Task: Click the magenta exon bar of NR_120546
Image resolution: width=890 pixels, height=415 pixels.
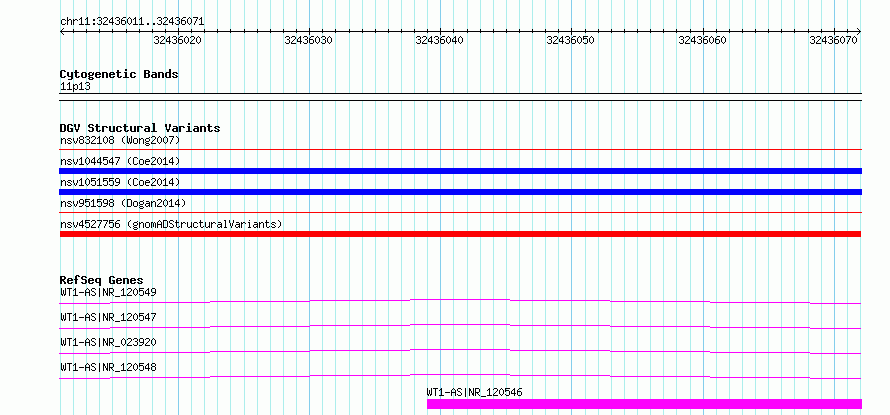Action: pos(644,404)
